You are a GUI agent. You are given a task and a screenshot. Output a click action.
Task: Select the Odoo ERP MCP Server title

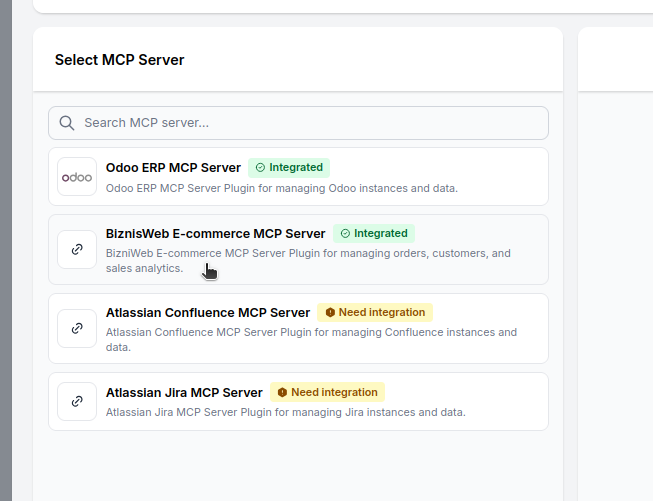(x=173, y=168)
